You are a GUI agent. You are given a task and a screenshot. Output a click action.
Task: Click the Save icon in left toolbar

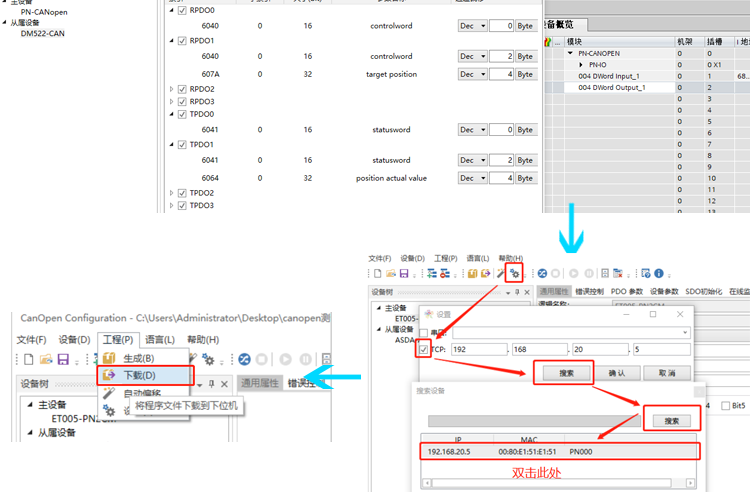63,359
